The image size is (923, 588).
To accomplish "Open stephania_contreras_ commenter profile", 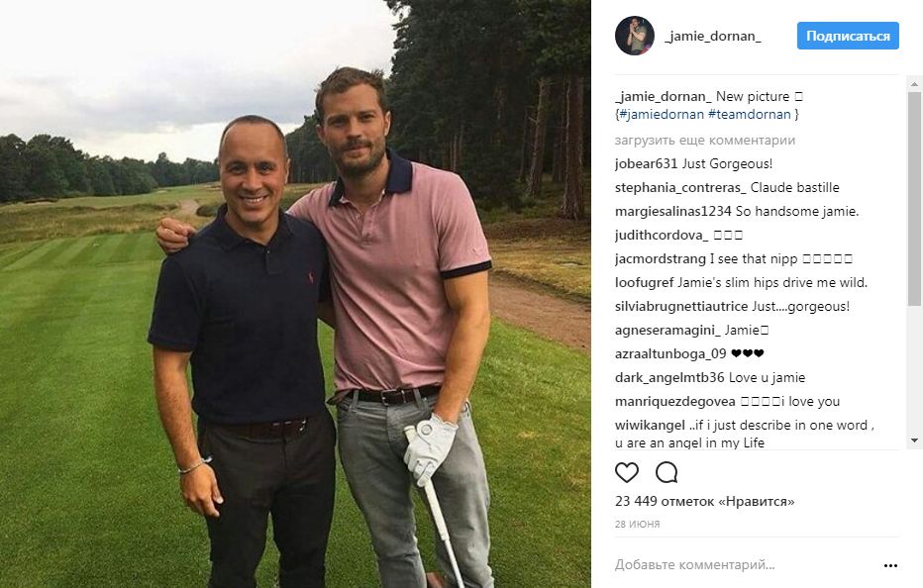I will (x=680, y=188).
